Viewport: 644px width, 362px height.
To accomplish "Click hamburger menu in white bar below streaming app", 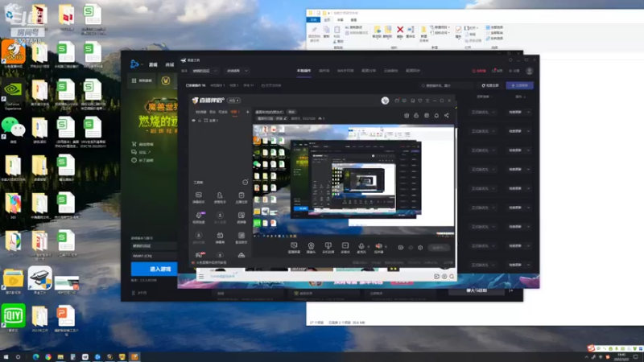I will point(201,276).
